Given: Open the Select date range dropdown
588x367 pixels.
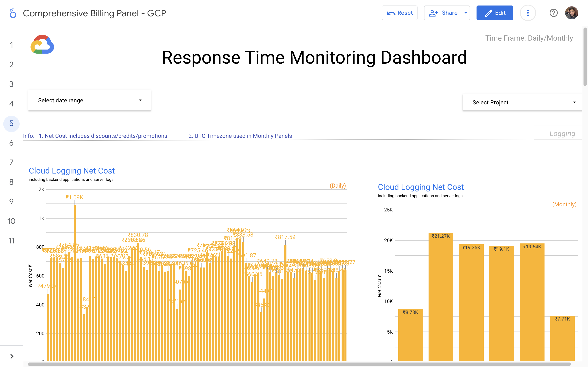Looking at the screenshot, I should coord(89,101).
